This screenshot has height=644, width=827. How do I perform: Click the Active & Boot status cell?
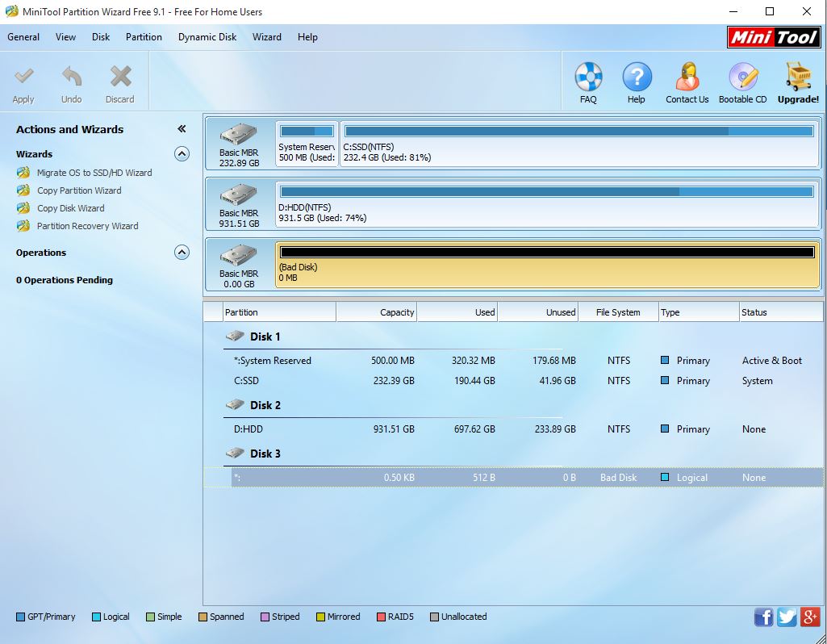[x=771, y=361]
